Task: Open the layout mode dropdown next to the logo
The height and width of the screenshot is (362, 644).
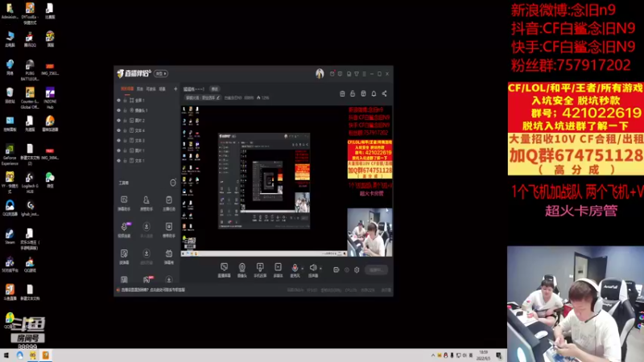Action: (x=160, y=73)
